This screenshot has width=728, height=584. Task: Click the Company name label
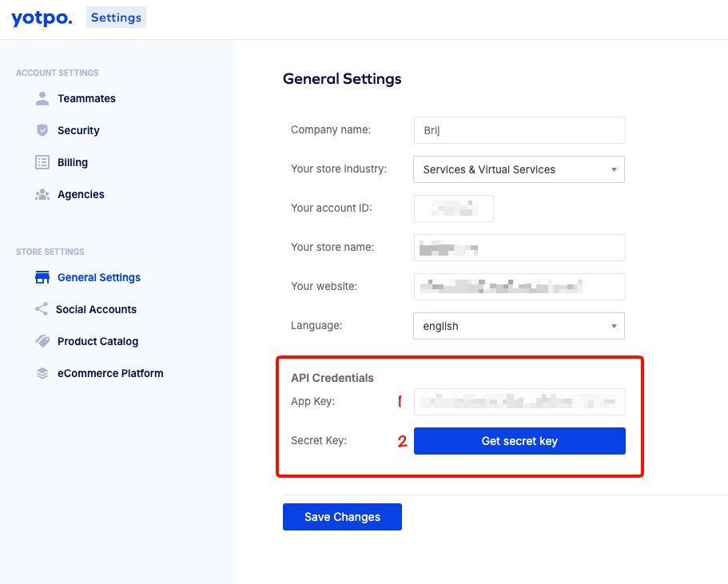coord(331,129)
